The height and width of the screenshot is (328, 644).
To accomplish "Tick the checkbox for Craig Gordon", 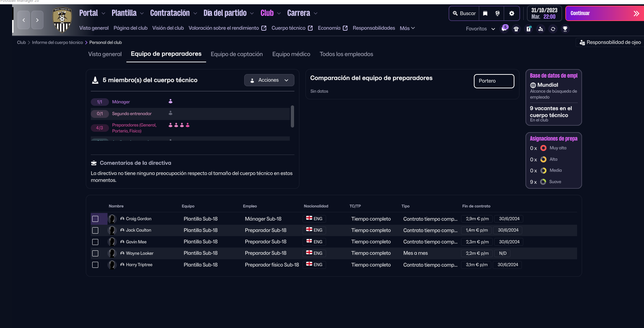I will coord(95,219).
